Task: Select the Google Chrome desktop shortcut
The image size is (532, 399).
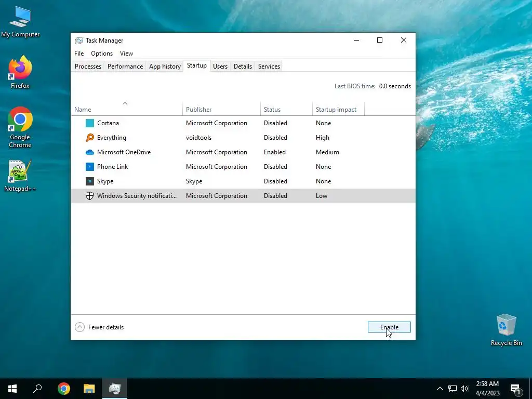Action: pos(20,128)
